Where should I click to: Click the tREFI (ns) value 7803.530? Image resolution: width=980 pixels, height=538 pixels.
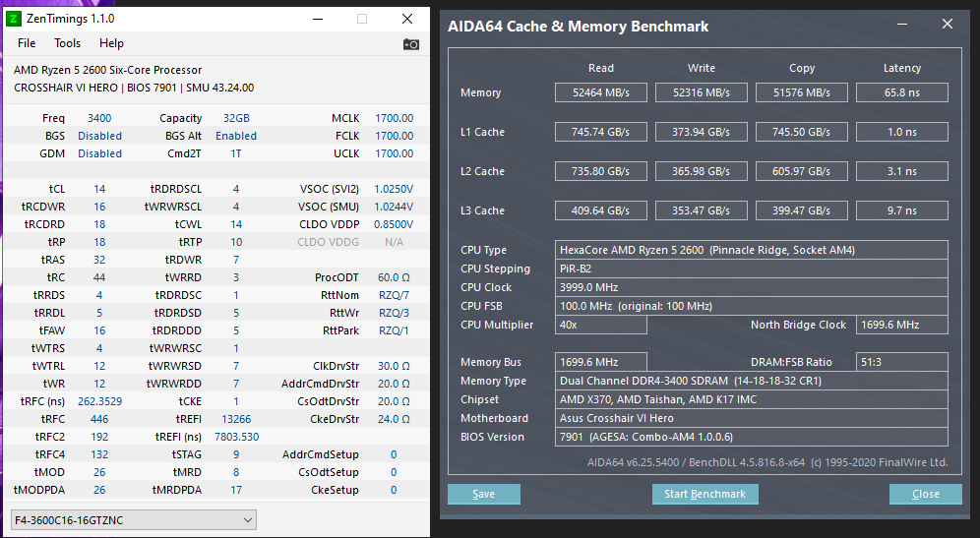point(236,437)
